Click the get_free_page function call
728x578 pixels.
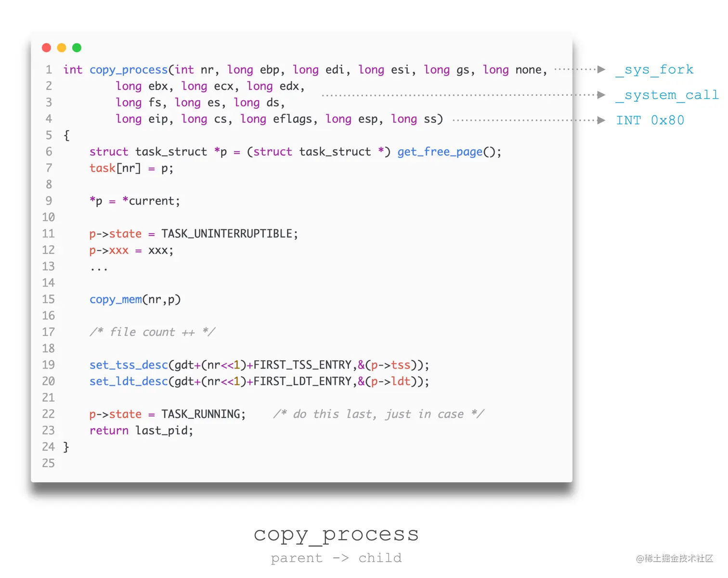click(x=440, y=152)
